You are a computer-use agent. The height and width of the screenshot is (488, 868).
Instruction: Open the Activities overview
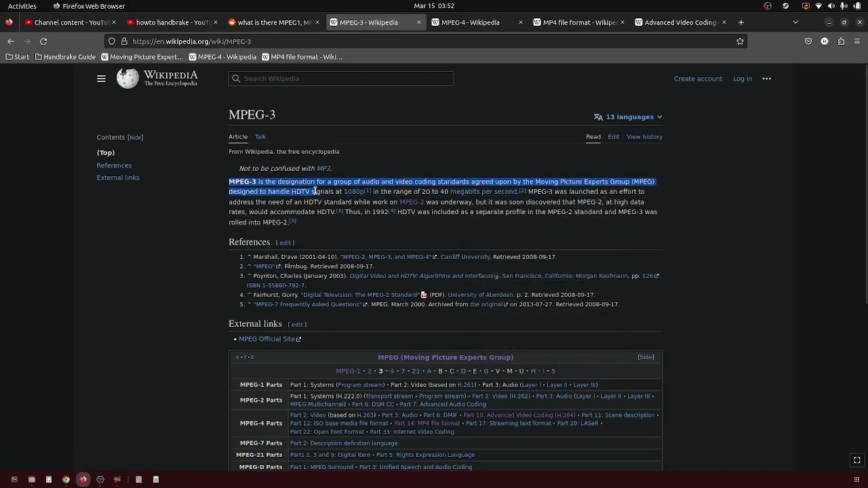coord(22,6)
